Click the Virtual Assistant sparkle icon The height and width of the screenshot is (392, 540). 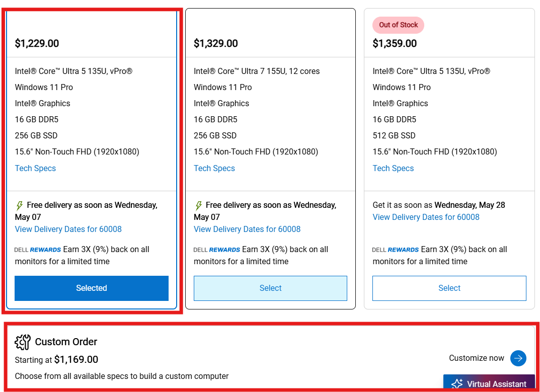coord(457,384)
